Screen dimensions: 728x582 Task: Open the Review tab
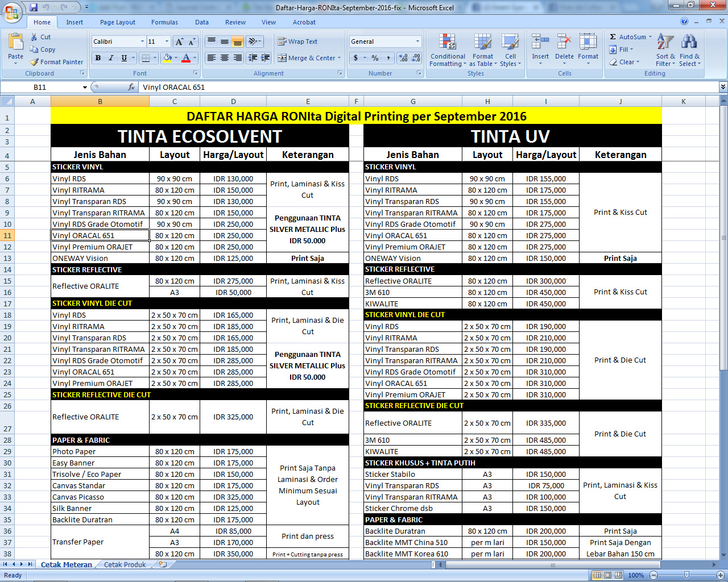tap(235, 22)
